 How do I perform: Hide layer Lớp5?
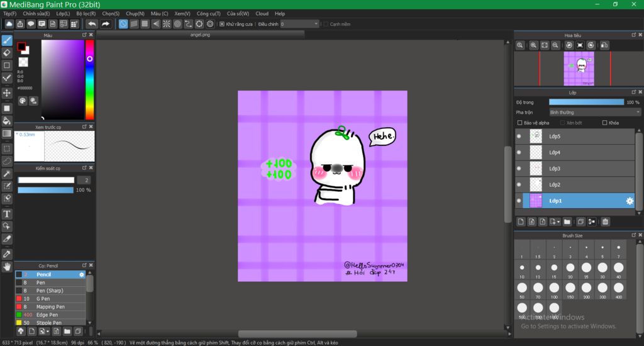[x=519, y=137]
